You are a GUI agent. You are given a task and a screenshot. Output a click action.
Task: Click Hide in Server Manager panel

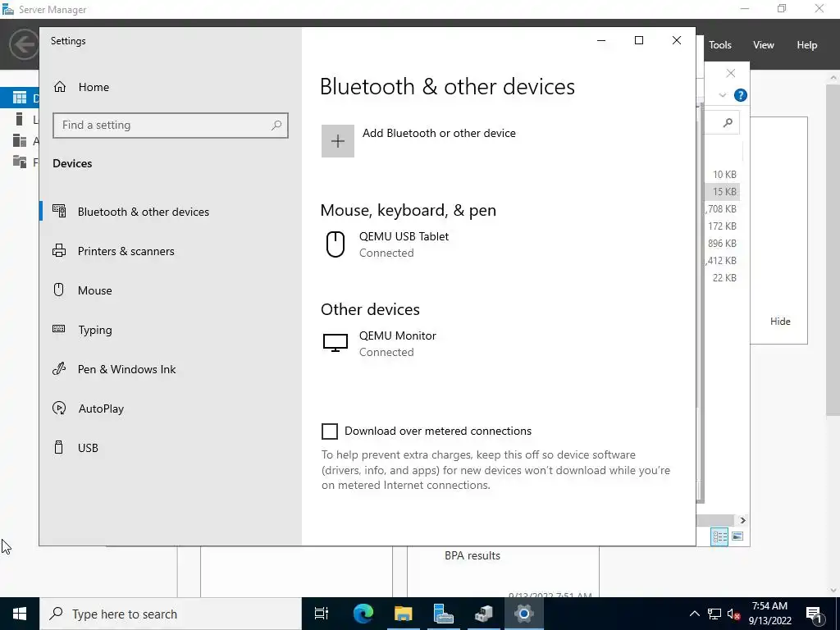tap(780, 322)
